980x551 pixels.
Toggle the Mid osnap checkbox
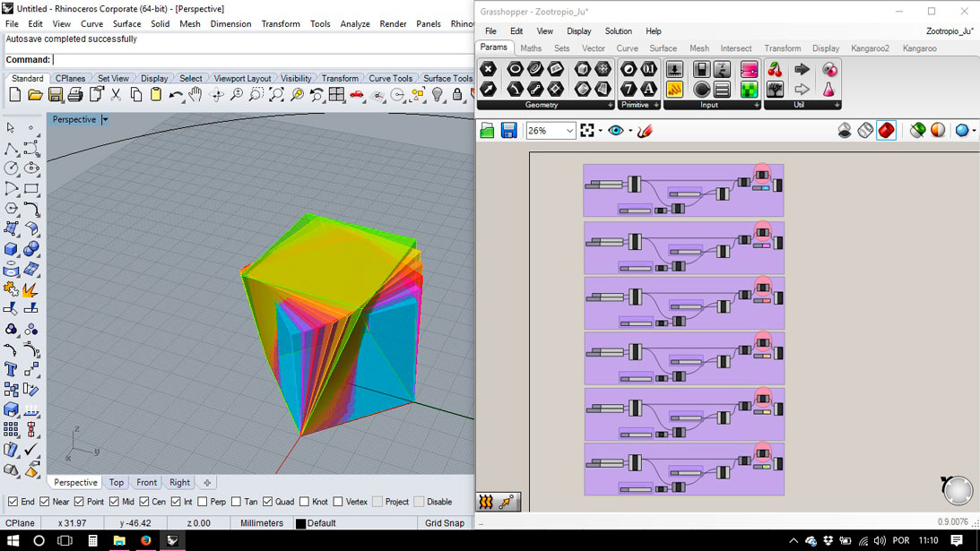click(x=114, y=502)
